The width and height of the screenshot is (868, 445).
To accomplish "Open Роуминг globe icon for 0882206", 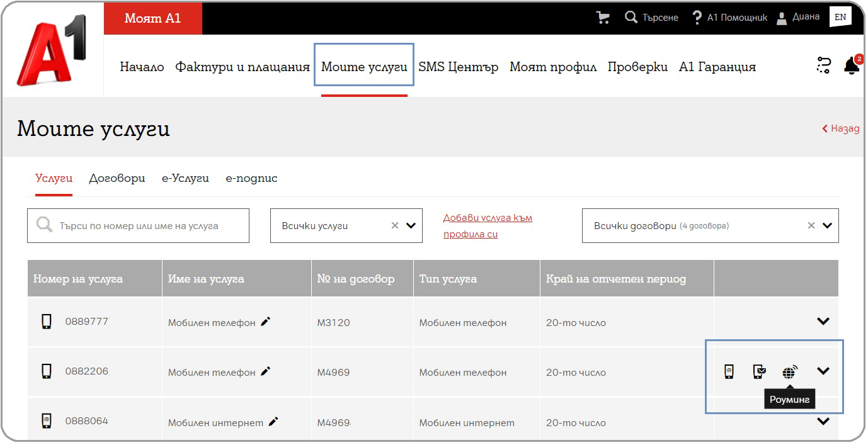I will [789, 371].
